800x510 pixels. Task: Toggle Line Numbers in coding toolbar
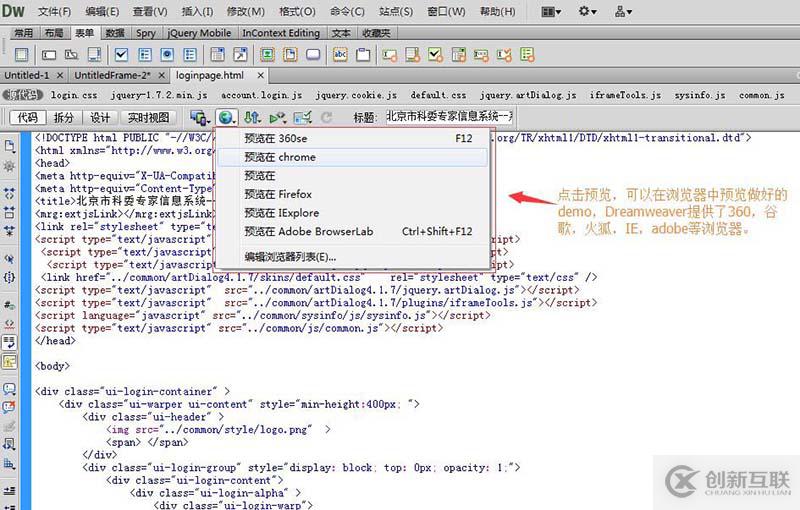coord(9,305)
